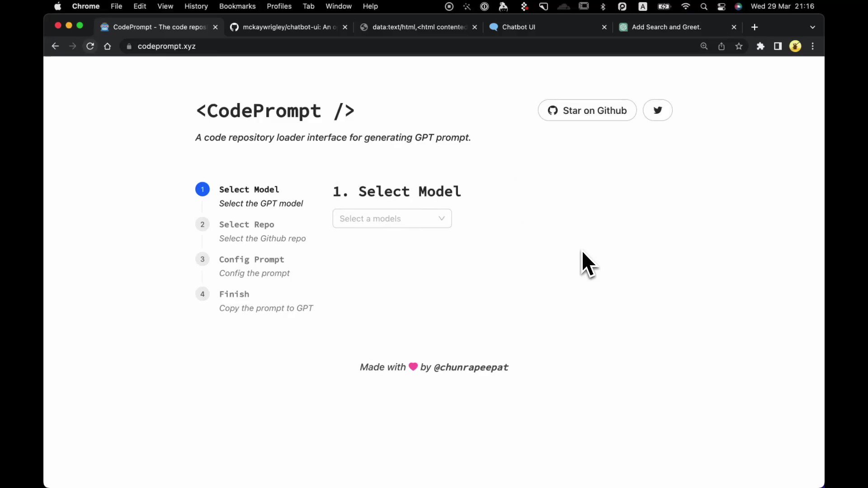Click the share icon in the address bar
This screenshot has height=488, width=868.
coord(721,46)
